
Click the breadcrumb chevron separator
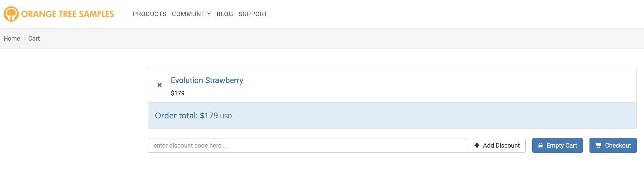[24, 39]
